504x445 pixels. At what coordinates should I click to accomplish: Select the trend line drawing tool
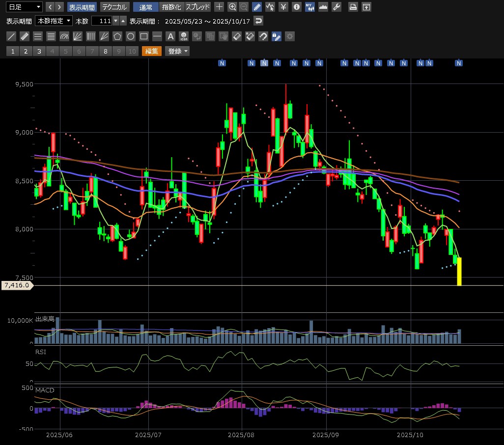[x=11, y=36]
